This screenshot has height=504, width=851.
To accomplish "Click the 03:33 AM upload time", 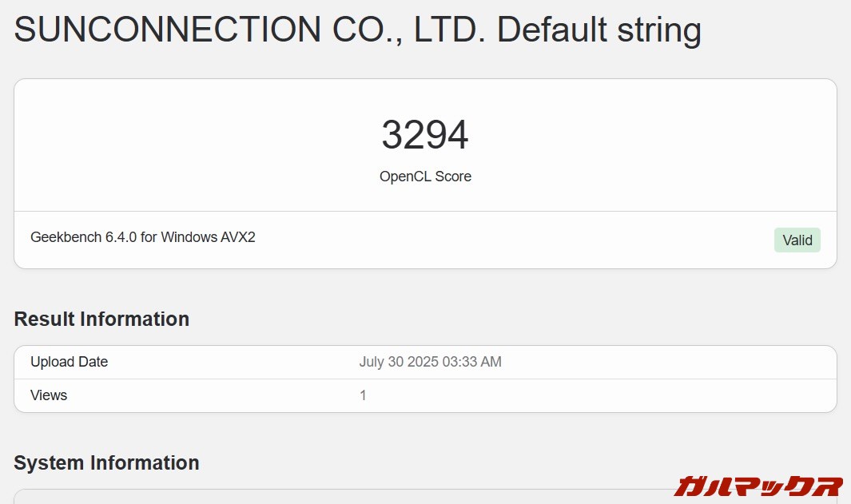I will pyautogui.click(x=471, y=362).
